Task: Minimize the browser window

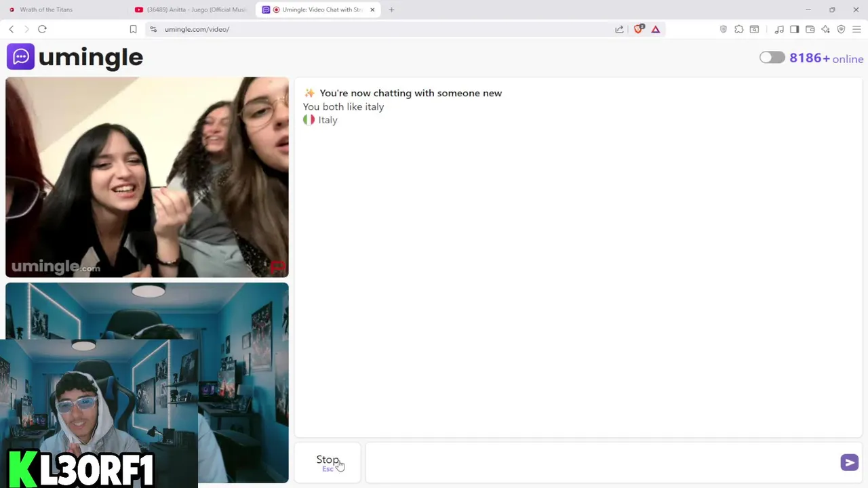Action: [x=808, y=9]
